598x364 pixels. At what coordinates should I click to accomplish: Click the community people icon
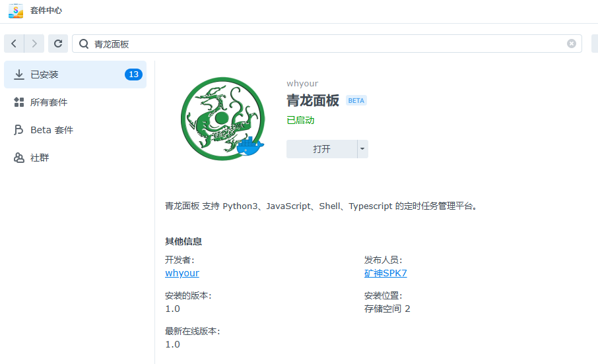(x=18, y=158)
